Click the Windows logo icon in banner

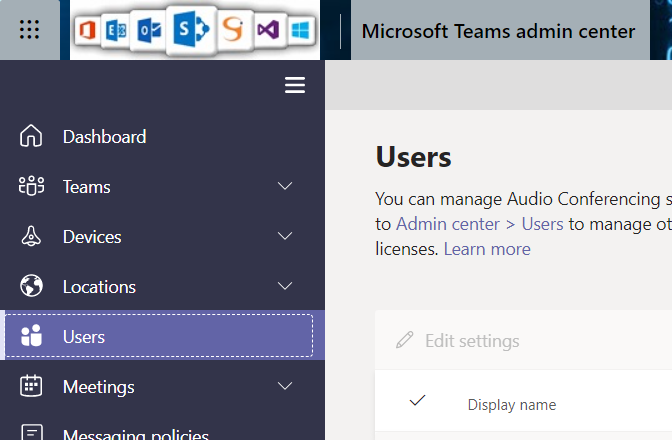[x=298, y=31]
